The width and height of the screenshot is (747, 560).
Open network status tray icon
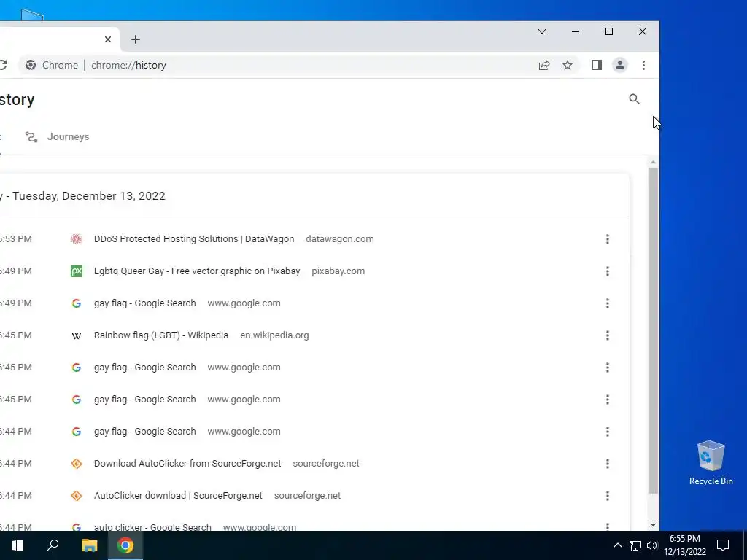point(635,545)
